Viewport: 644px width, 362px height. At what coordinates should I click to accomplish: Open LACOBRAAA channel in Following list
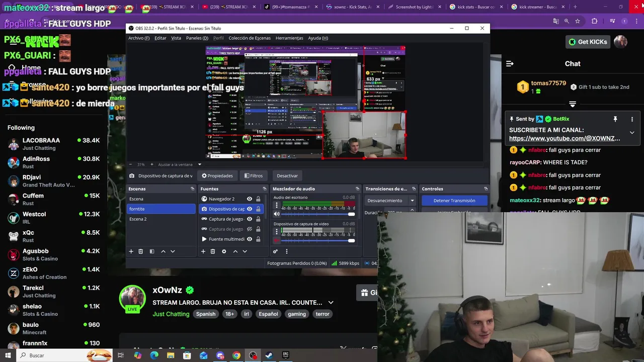[54, 144]
